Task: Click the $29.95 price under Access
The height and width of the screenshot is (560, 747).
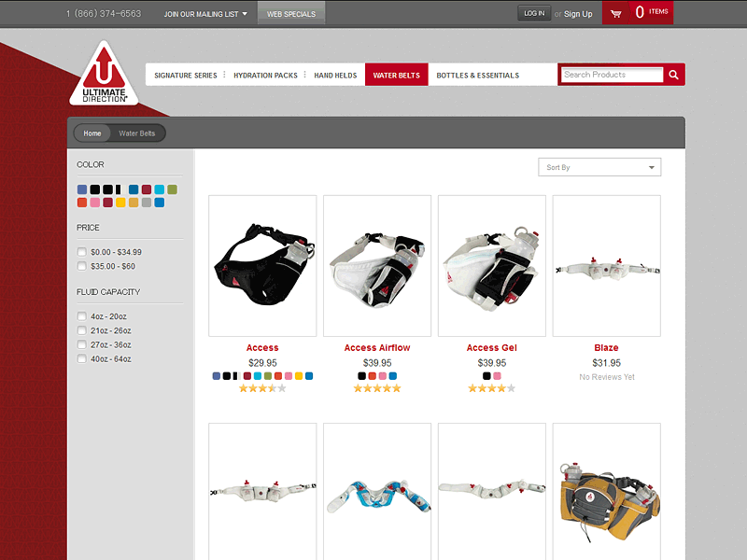Action: tap(262, 363)
